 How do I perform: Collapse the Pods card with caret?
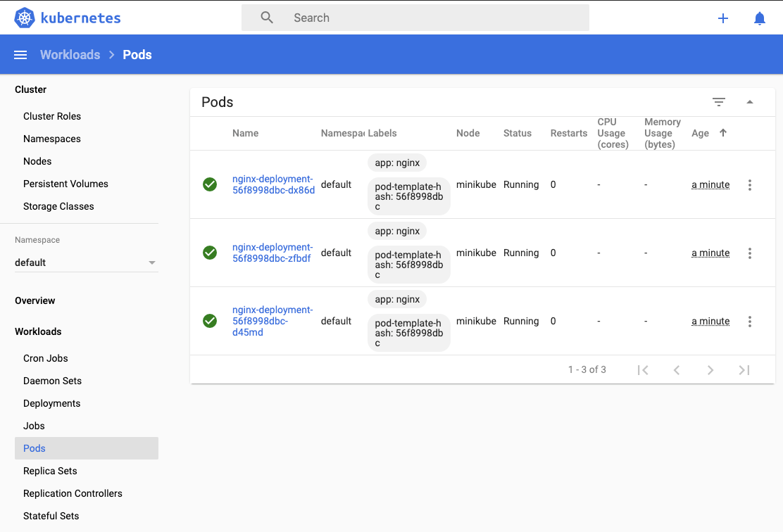pyautogui.click(x=749, y=102)
